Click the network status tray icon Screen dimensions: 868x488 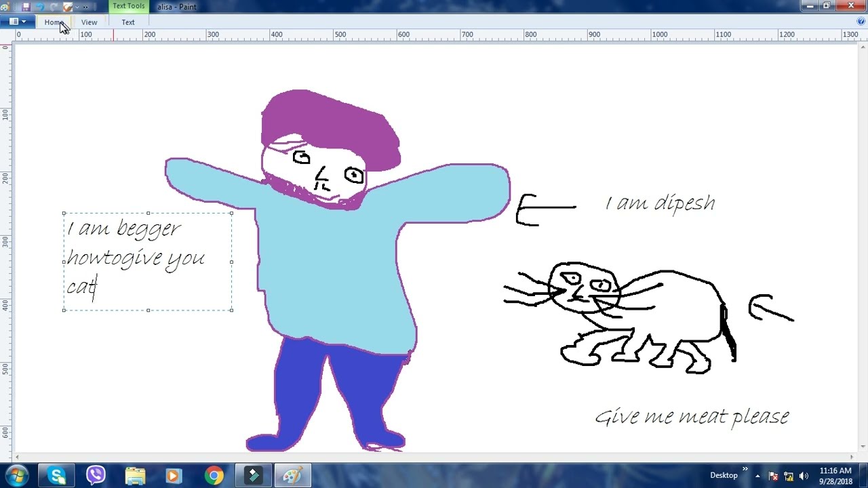(789, 476)
